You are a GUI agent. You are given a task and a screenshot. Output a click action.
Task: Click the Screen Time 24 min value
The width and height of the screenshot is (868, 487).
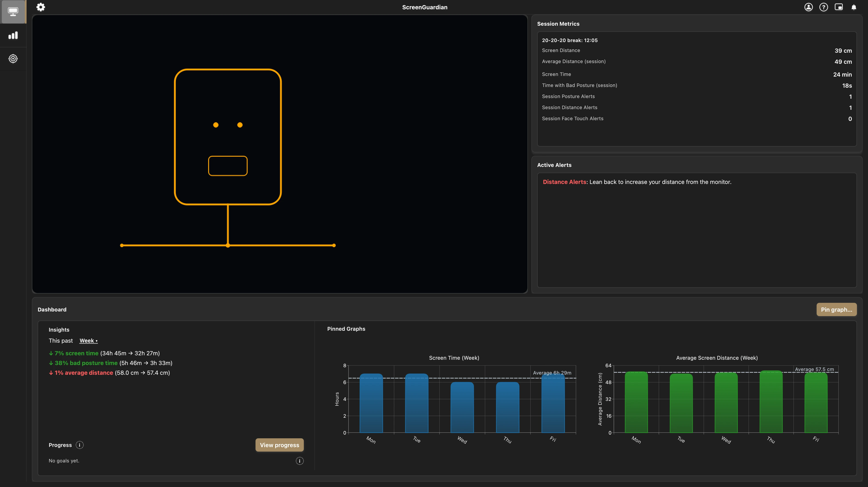tap(842, 74)
